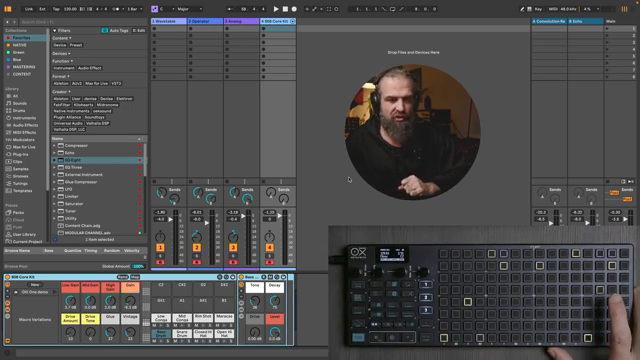This screenshot has width=640, height=360.
Task: Expand the Content filter dropdown
Action: point(62,38)
